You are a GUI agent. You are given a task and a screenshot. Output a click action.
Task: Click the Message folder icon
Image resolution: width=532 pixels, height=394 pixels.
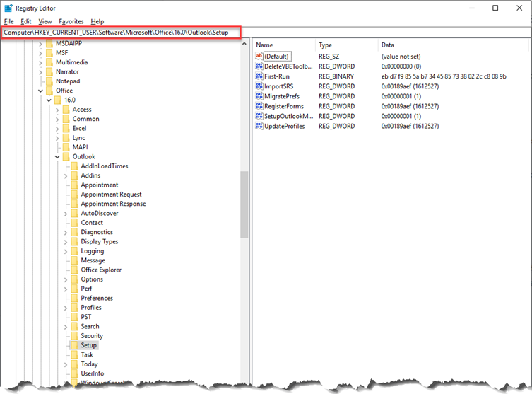[x=74, y=260]
